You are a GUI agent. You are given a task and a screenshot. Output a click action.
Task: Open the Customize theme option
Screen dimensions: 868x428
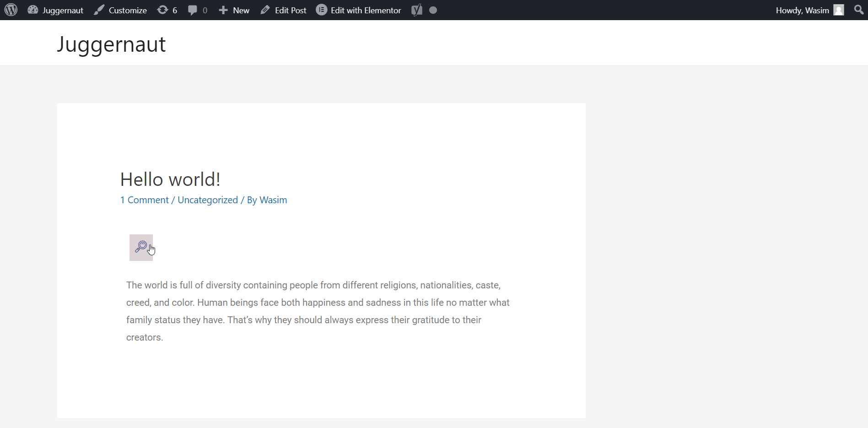pyautogui.click(x=120, y=10)
